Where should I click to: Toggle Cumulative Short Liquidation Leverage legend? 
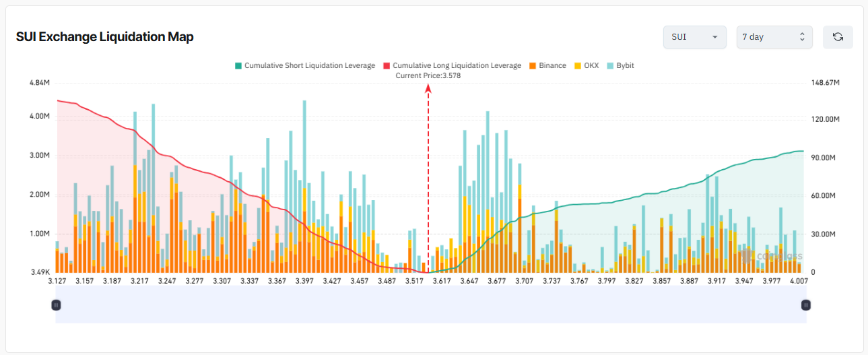coord(304,65)
